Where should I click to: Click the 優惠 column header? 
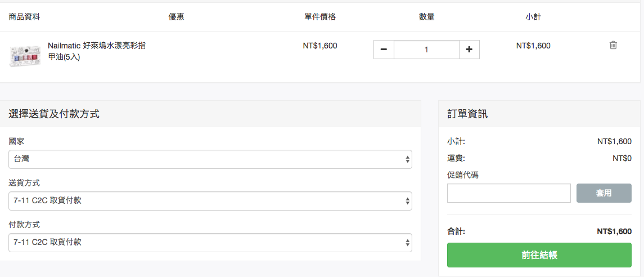pyautogui.click(x=176, y=17)
